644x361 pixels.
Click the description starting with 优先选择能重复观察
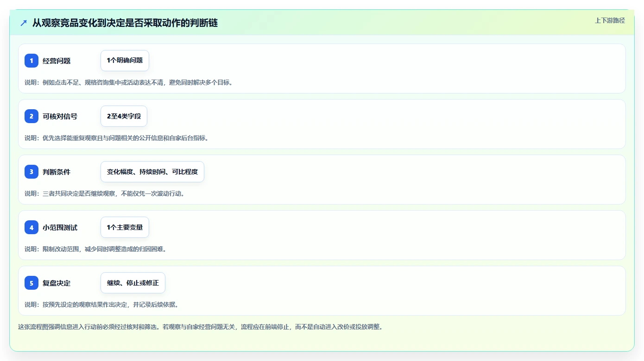coord(116,138)
